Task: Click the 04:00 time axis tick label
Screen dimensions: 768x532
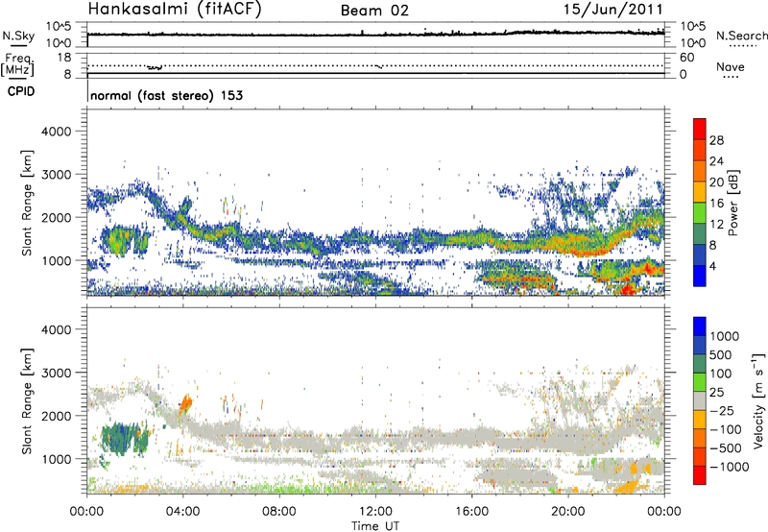Action: pos(183,512)
